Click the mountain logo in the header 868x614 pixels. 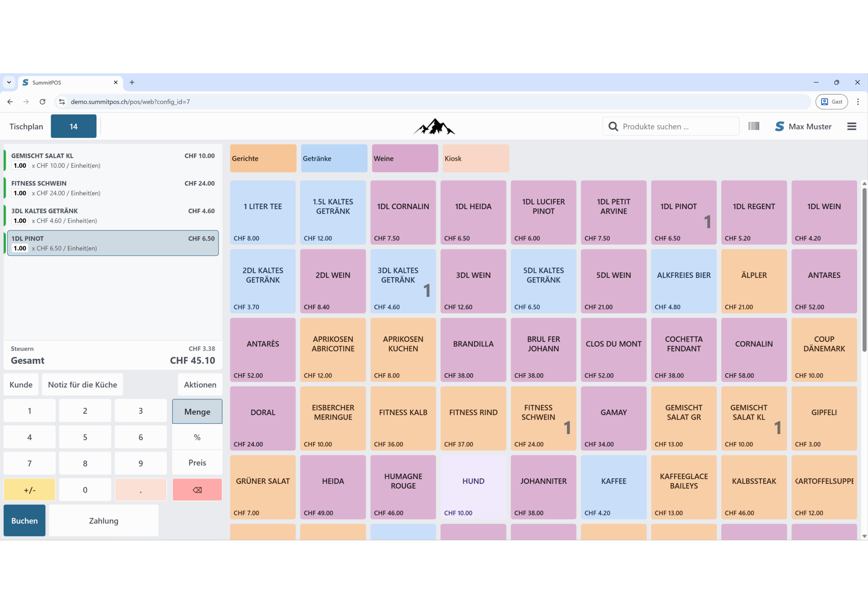click(434, 127)
